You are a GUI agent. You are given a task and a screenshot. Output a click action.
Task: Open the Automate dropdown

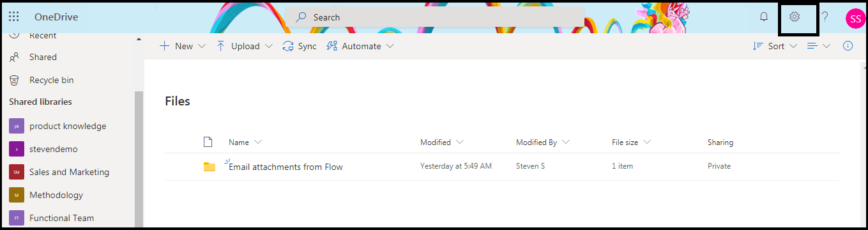point(360,46)
